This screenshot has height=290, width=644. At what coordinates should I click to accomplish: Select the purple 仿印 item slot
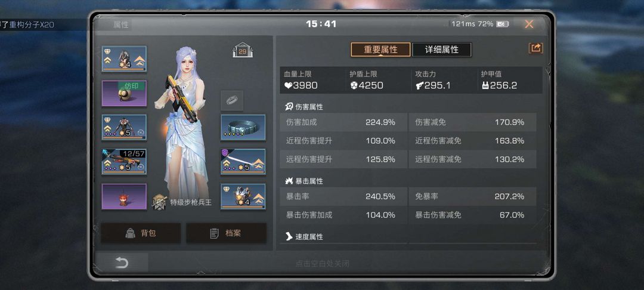pyautogui.click(x=124, y=93)
